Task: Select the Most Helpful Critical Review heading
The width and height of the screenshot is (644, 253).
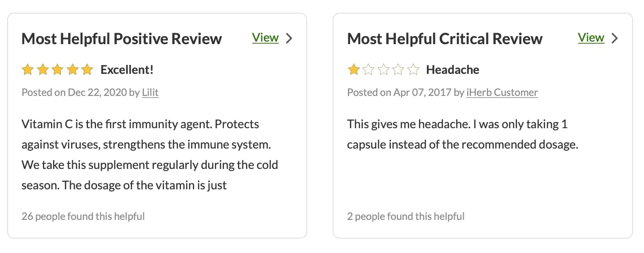Action: coord(444,39)
